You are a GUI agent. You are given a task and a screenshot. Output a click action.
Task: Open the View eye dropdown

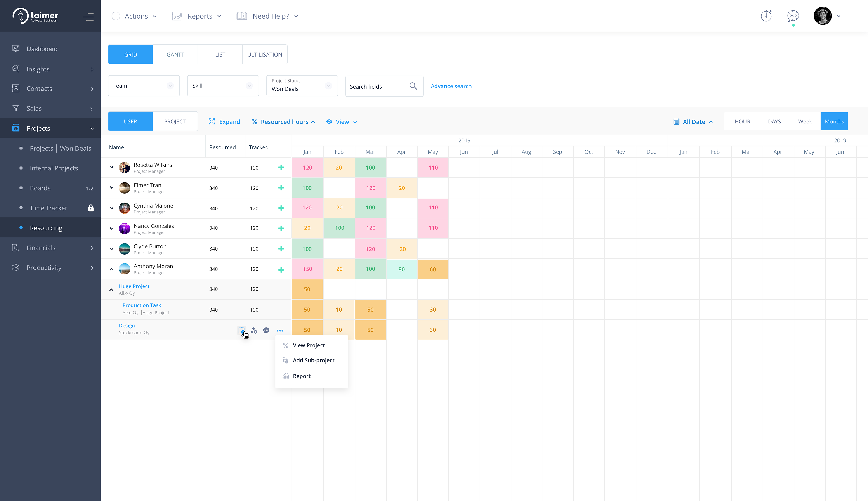(342, 122)
